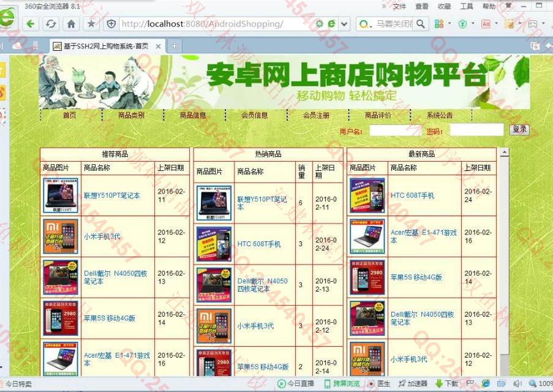Switch to the 基于SSH2网上购物系统-首页 tab
This screenshot has height=392, width=553.
click(106, 46)
